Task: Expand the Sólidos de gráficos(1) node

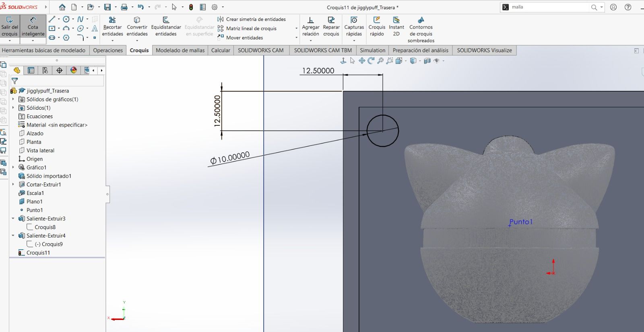Action: pyautogui.click(x=13, y=99)
